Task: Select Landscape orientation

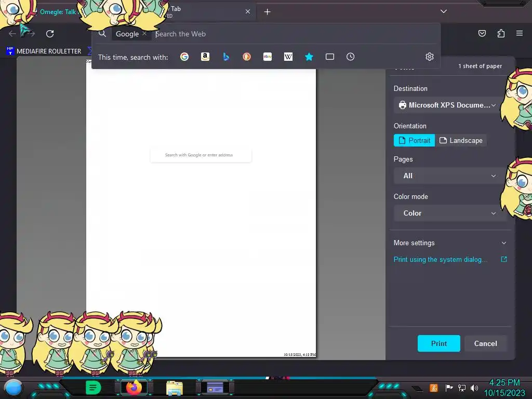Action: (x=461, y=140)
